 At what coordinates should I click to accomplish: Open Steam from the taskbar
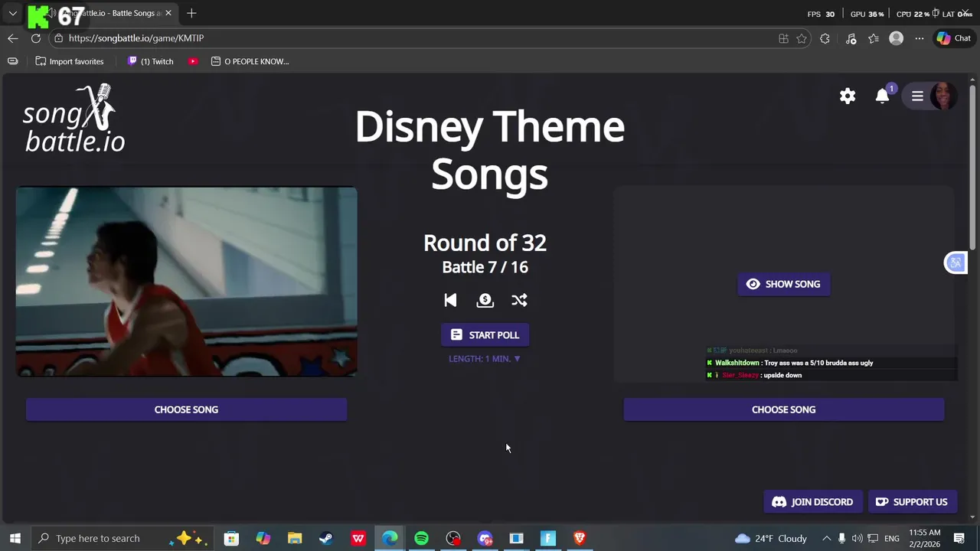[326, 538]
